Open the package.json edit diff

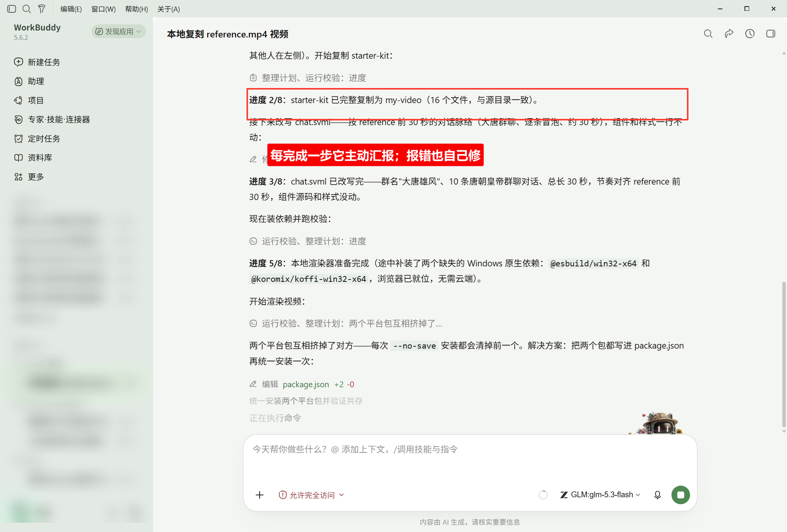coord(306,385)
